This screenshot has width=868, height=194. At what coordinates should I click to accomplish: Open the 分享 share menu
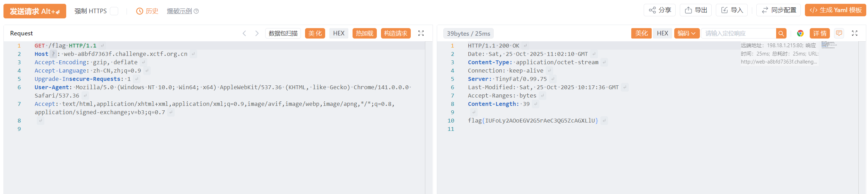tap(660, 10)
